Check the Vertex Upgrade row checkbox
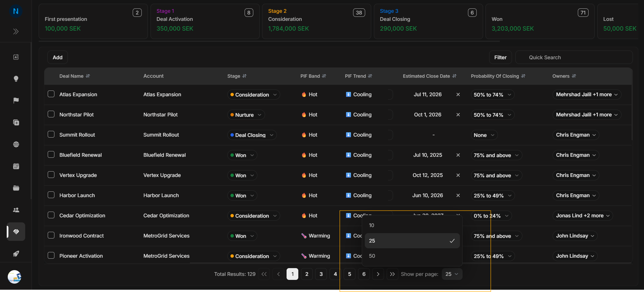Image resolution: width=644 pixels, height=292 pixels. click(51, 175)
